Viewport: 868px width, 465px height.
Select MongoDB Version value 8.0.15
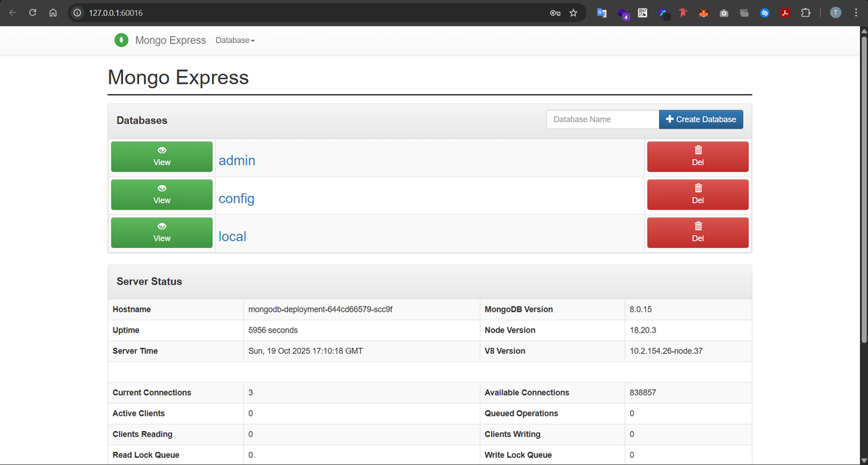tap(641, 309)
